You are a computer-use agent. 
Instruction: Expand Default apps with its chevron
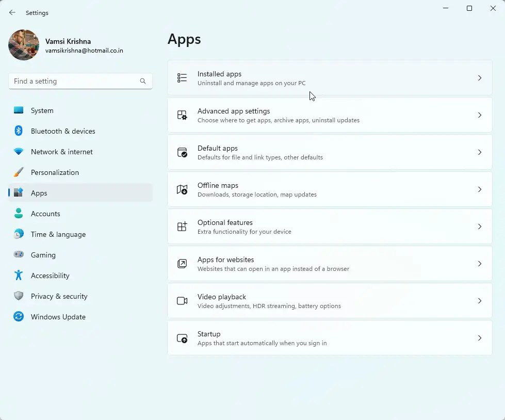click(x=480, y=152)
